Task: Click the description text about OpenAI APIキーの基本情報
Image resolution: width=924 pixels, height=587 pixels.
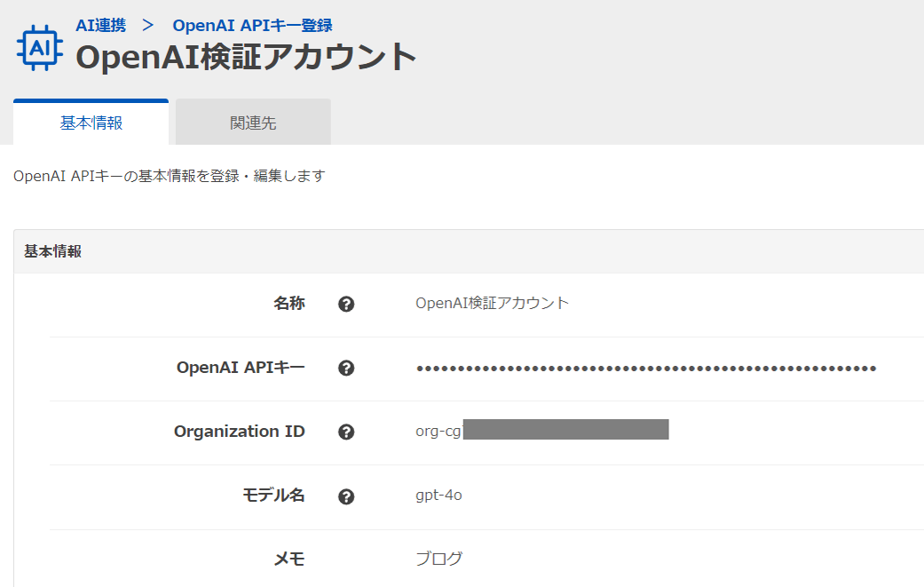Action: (170, 176)
